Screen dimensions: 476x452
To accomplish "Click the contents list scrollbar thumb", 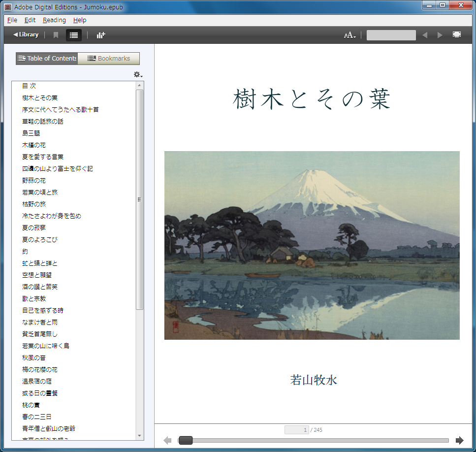I will [139, 199].
